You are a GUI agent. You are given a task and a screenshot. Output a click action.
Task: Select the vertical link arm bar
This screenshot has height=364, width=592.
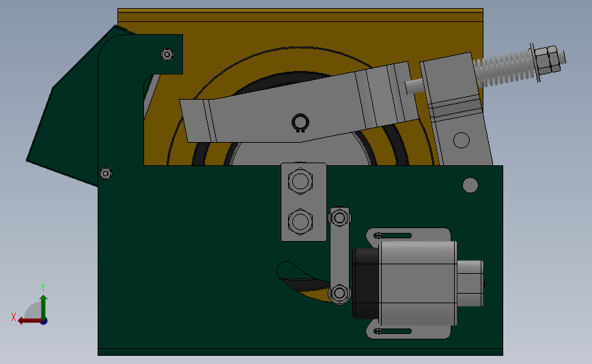click(339, 255)
